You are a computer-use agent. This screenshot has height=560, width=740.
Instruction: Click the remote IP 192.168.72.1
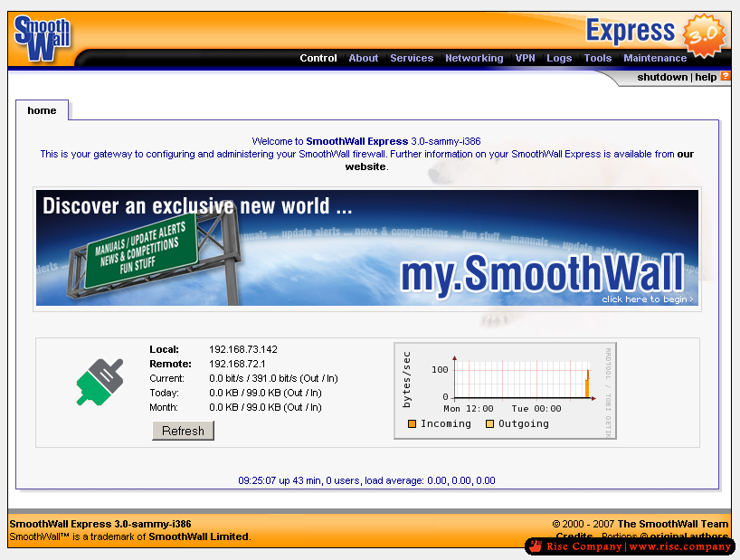click(237, 364)
